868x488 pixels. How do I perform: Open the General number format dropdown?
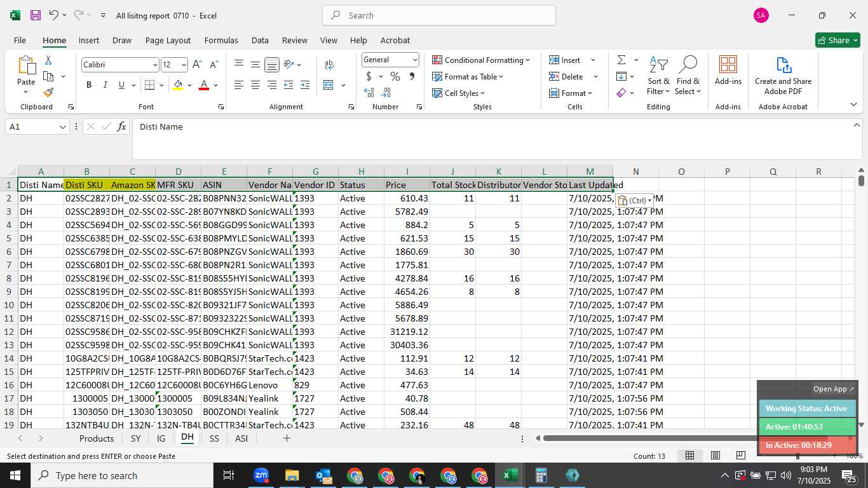(x=415, y=60)
